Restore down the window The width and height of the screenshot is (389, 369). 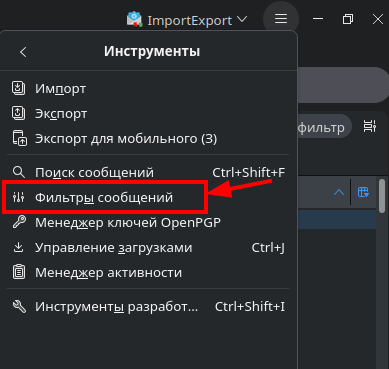point(348,19)
